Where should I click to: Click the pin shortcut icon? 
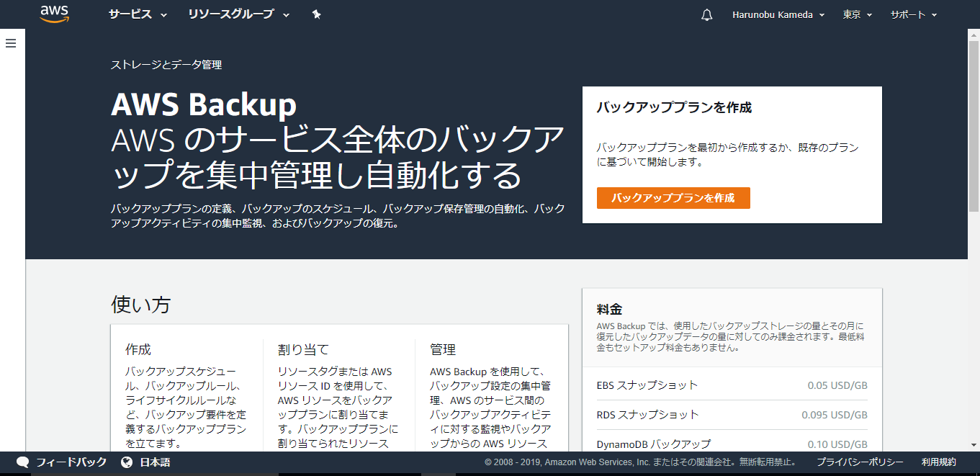pos(316,14)
